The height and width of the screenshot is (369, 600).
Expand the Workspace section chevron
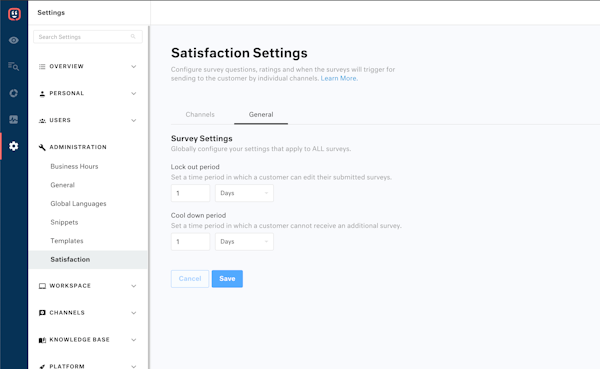[x=134, y=286]
